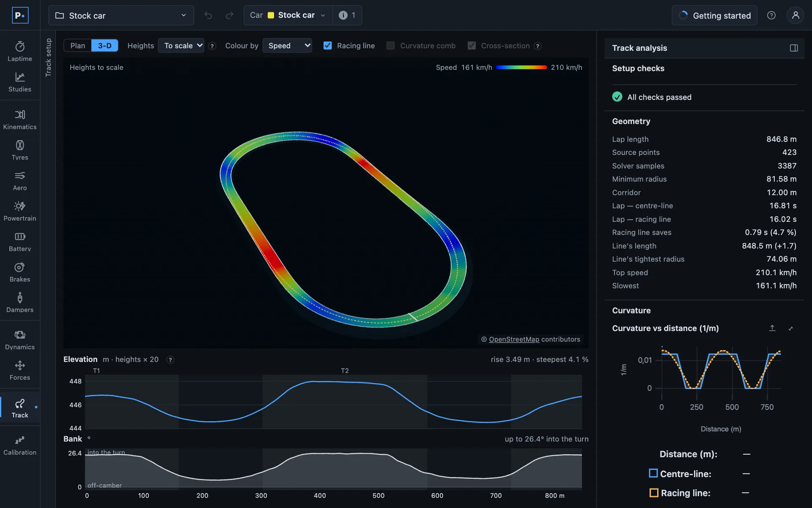Open the Car Stock car selector
812x508 pixels.
288,15
